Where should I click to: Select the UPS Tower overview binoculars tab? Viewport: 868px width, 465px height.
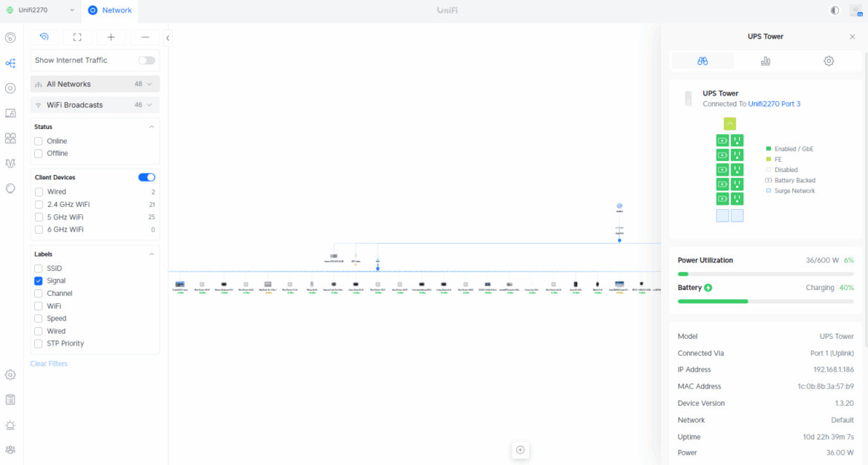tap(703, 61)
